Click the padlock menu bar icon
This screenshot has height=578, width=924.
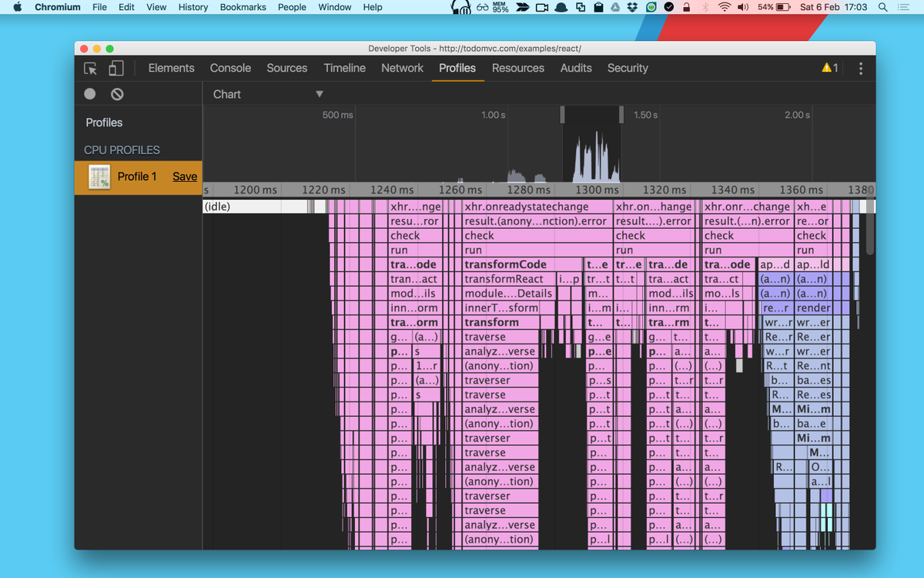pos(686,7)
